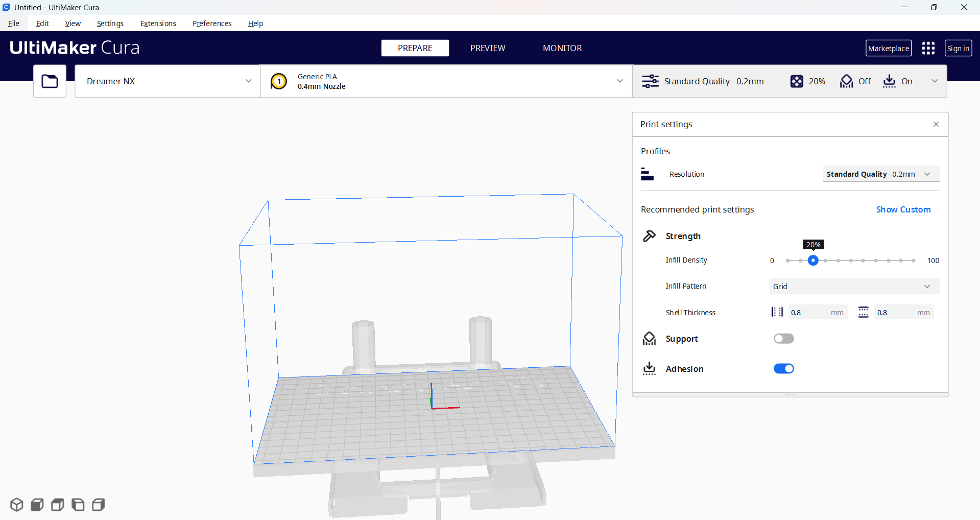
Task: Switch to the PREVIEW stage tab
Action: tap(488, 48)
